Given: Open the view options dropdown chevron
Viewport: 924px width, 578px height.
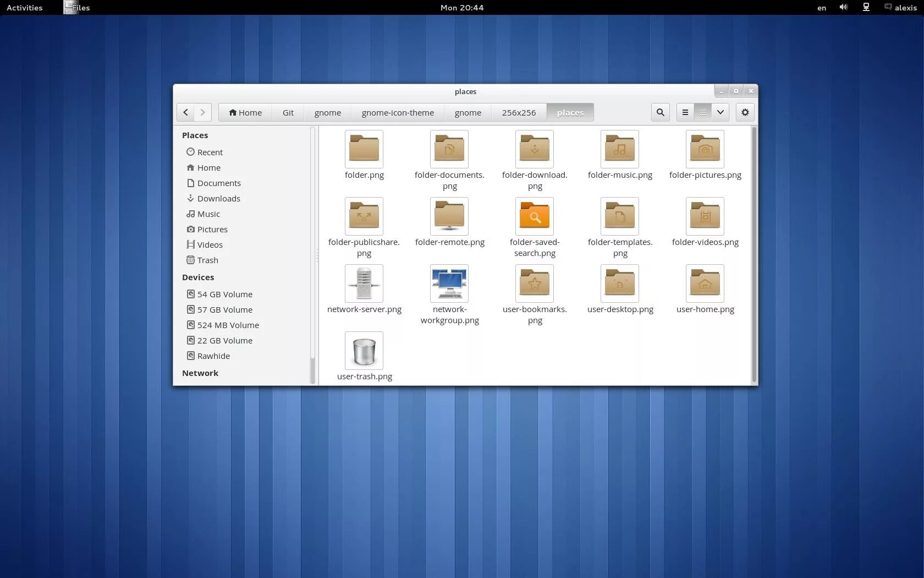Looking at the screenshot, I should click(x=721, y=112).
